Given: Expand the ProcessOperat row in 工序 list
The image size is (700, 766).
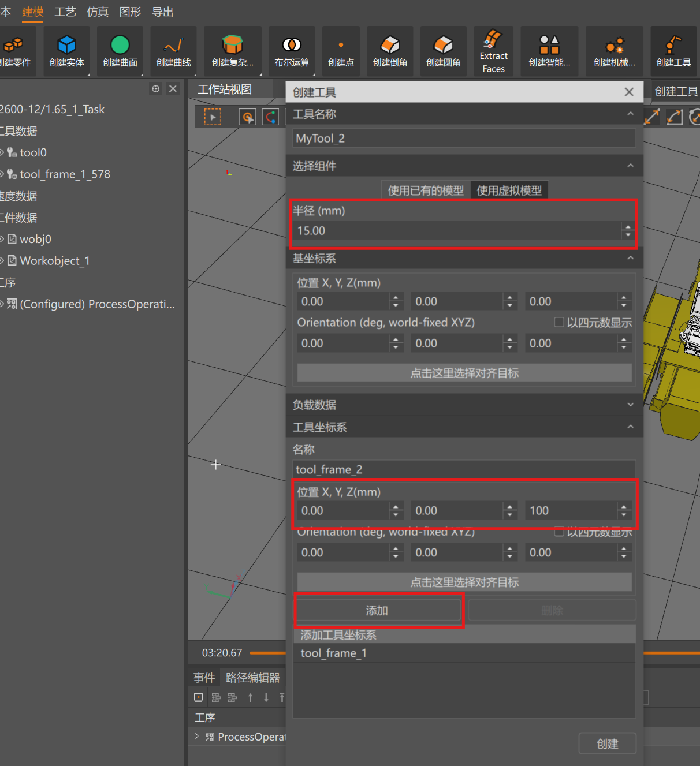Looking at the screenshot, I should (197, 736).
